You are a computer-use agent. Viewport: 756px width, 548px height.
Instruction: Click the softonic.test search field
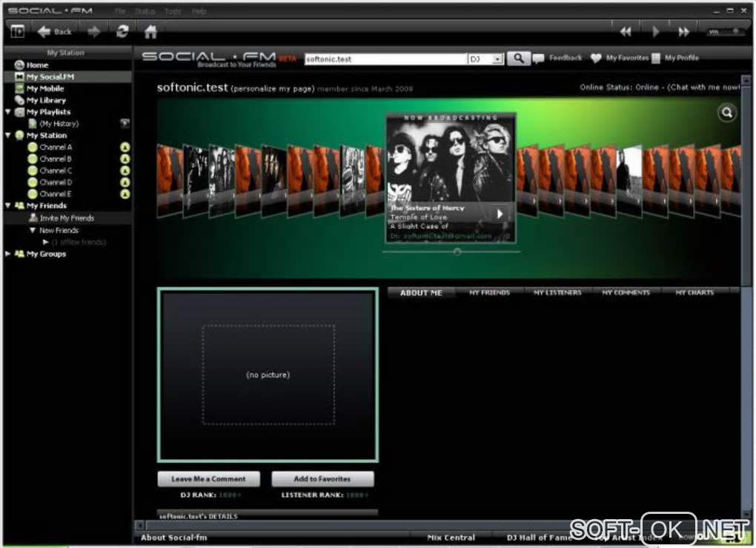point(385,59)
